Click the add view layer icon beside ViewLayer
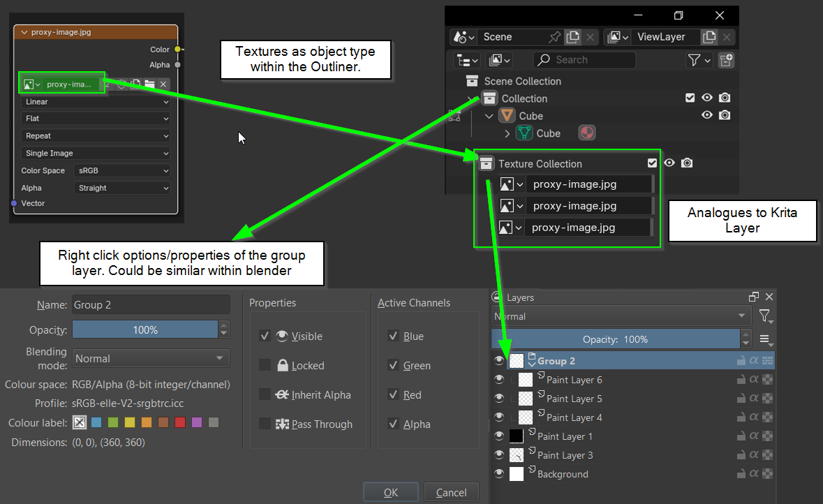 [x=709, y=37]
